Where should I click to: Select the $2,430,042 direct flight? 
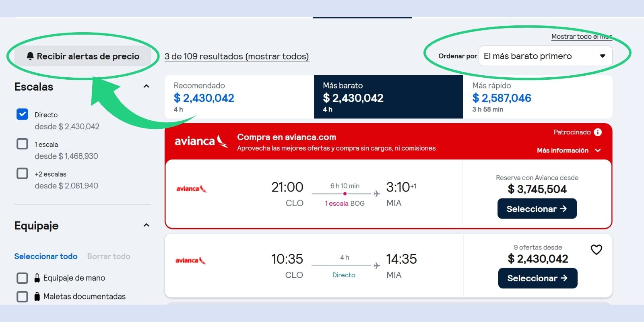pyautogui.click(x=538, y=278)
